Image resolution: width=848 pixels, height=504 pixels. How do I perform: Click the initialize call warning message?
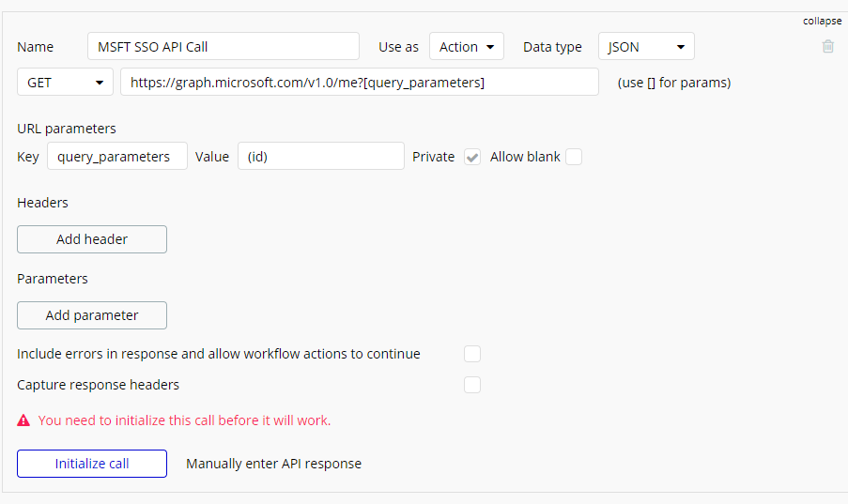(x=184, y=420)
